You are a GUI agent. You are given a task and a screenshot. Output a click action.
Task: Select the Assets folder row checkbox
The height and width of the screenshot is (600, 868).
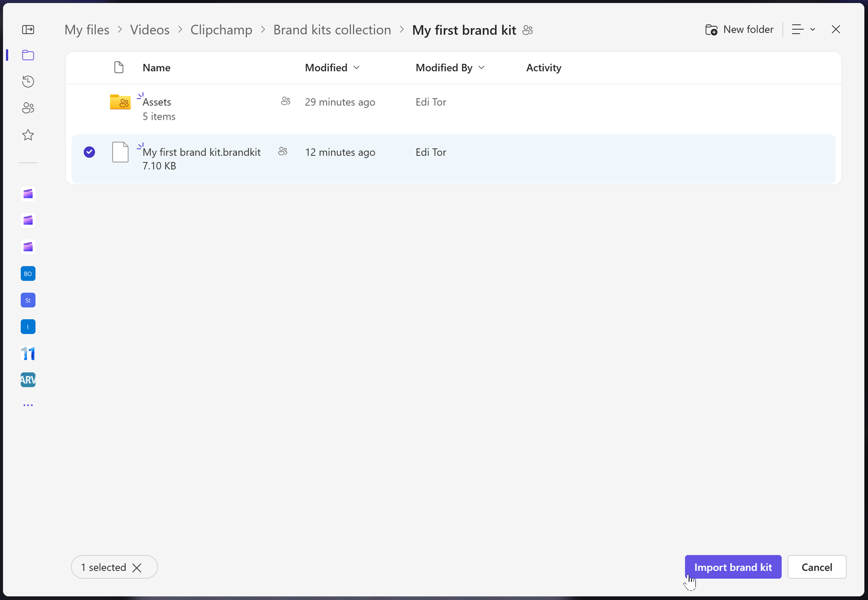pyautogui.click(x=89, y=102)
